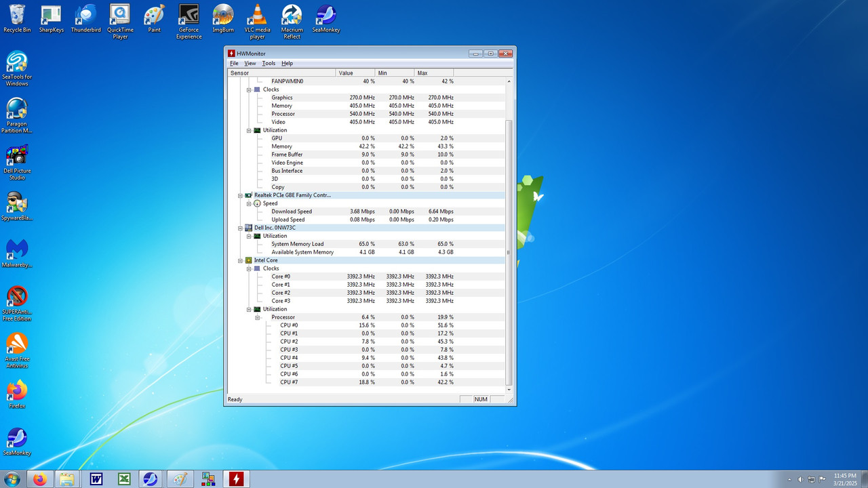This screenshot has width=868, height=488.
Task: Collapse Utilization node under Dell Inc.
Action: coord(249,236)
